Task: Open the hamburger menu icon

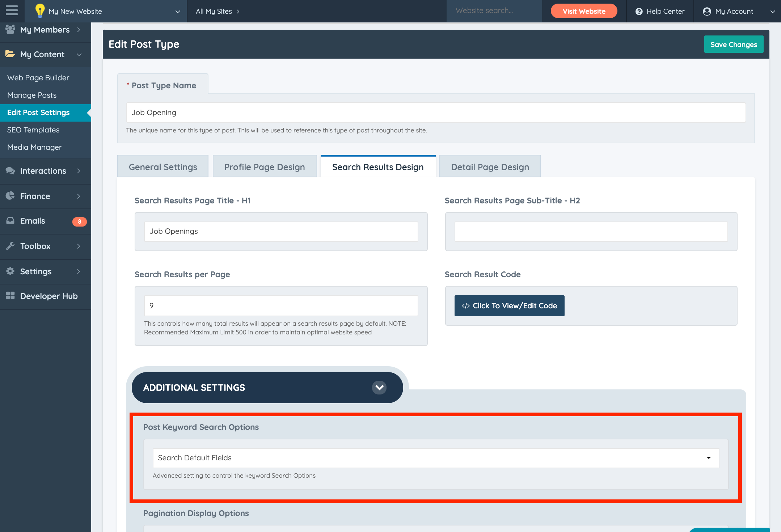Action: (12, 10)
